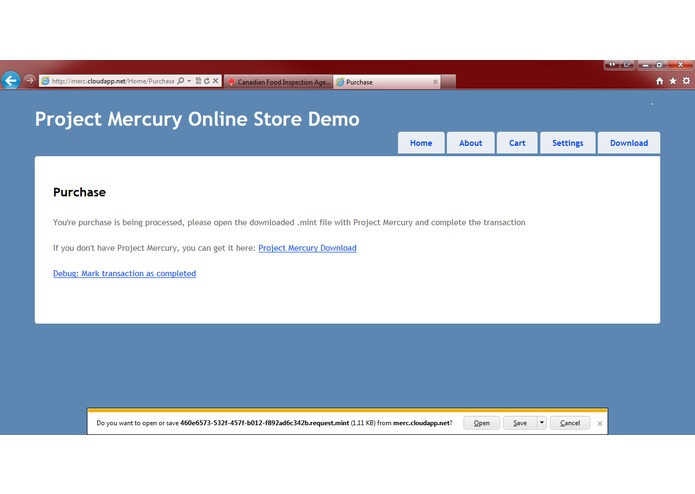
Task: Click the browser Home icon
Action: point(660,81)
